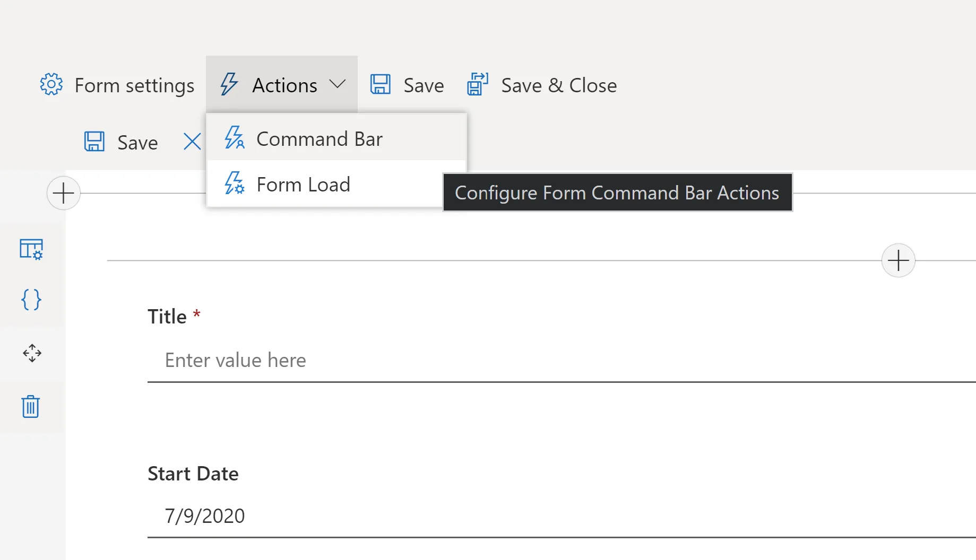Select the move tool in the left sidebar
This screenshot has height=560, width=976.
[x=31, y=353]
